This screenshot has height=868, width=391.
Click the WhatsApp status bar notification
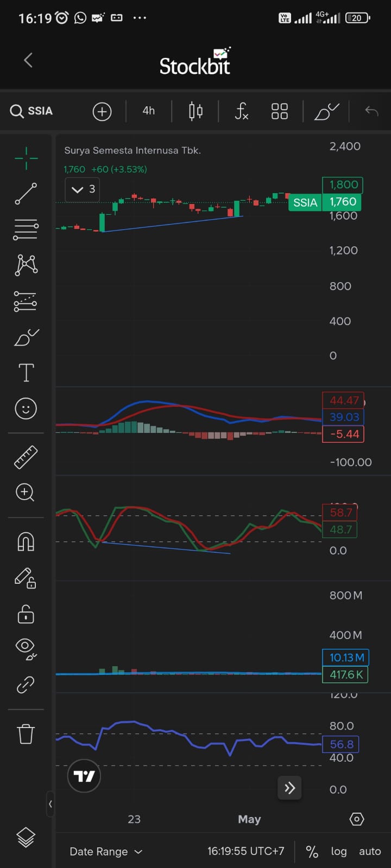pyautogui.click(x=80, y=18)
